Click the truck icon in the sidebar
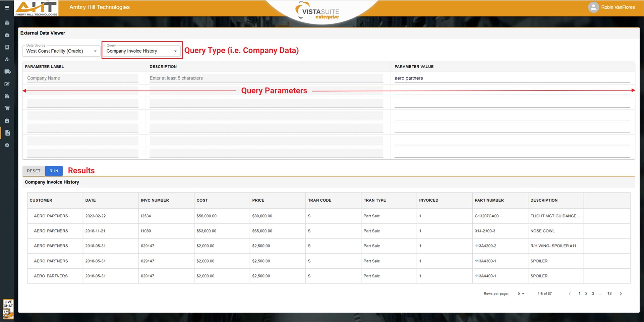Screen dimensions: 644x322 7,71
